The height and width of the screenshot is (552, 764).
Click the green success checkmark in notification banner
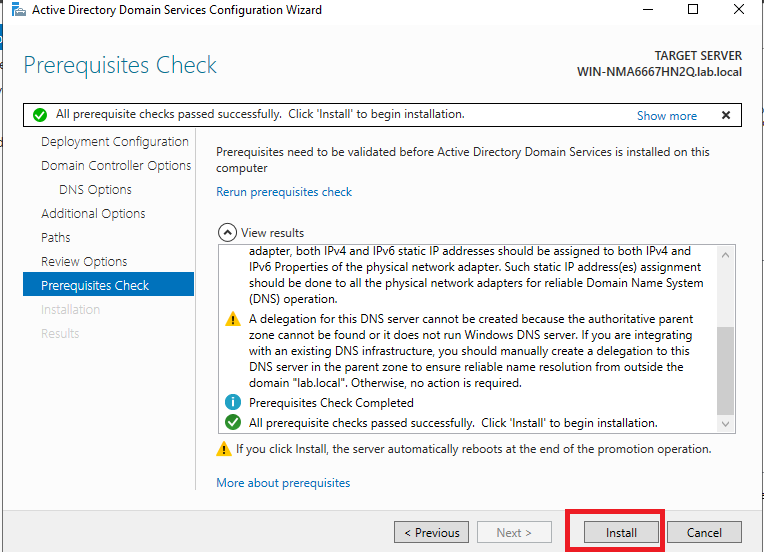tap(39, 115)
